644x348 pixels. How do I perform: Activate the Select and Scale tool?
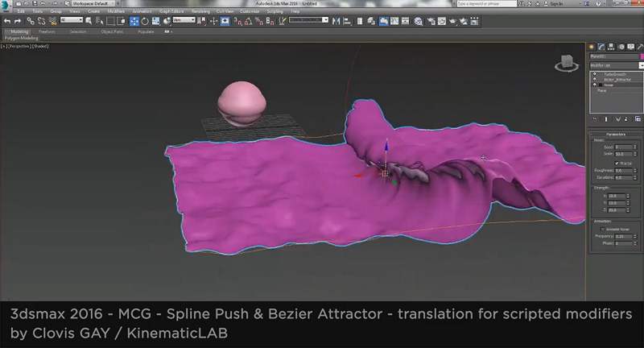[155, 22]
